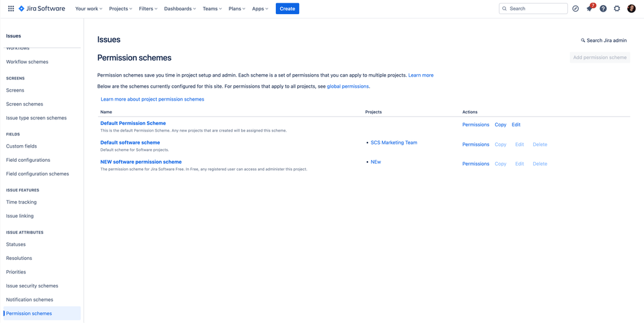Image resolution: width=644 pixels, height=323 pixels.
Task: Click Permissions for NEW software permission scheme
Action: point(476,164)
